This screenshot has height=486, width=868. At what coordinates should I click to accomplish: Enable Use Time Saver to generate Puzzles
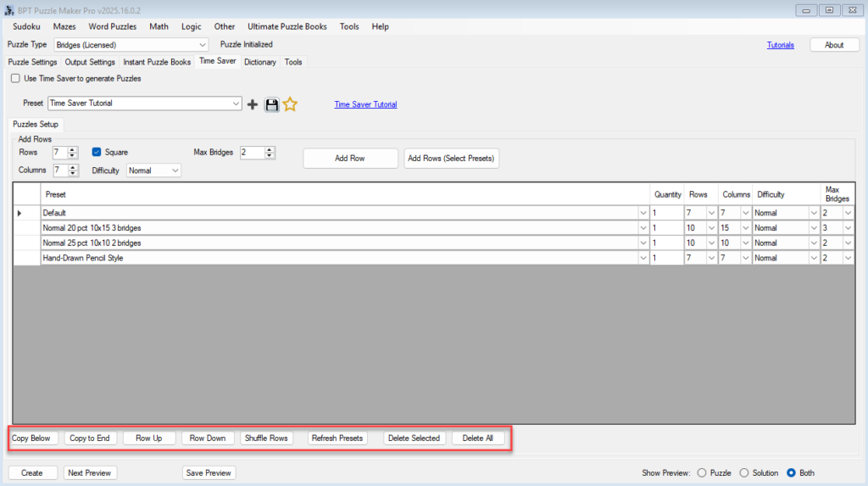coord(16,79)
